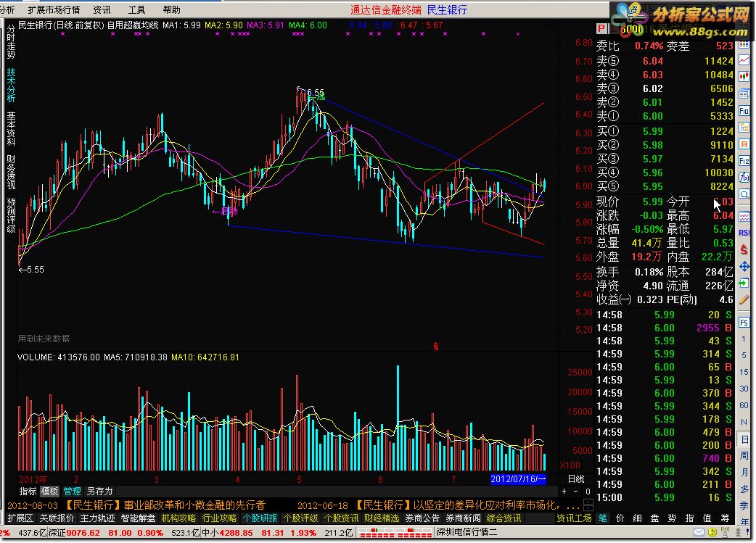The image size is (756, 543).
Task: Select the 15-minute period button
Action: click(744, 372)
